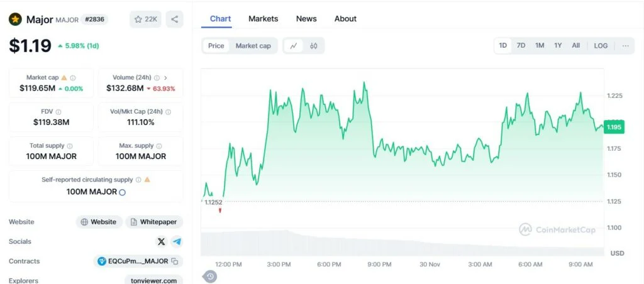This screenshot has height=284, width=644.
Task: Open the Whitepaper link
Action: point(154,222)
